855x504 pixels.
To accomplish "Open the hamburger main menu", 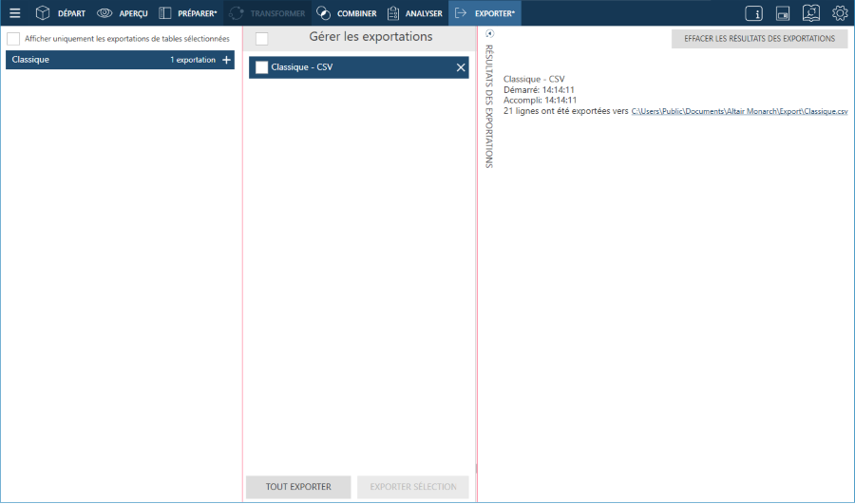I will 14,13.
